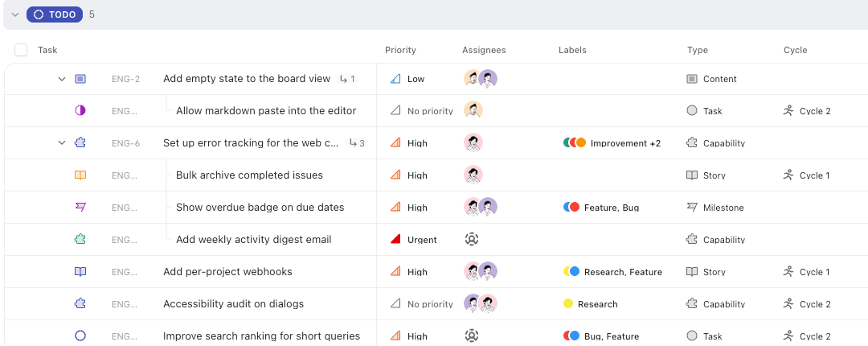This screenshot has width=868, height=346.
Task: Click Cycle 2 on Allow markdown paste row
Action: click(x=807, y=111)
